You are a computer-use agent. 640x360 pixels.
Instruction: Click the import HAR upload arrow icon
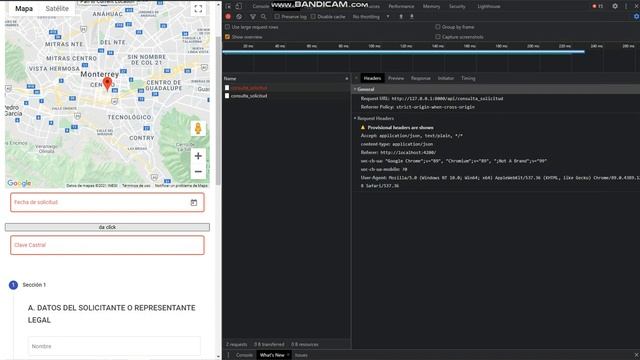[401, 17]
